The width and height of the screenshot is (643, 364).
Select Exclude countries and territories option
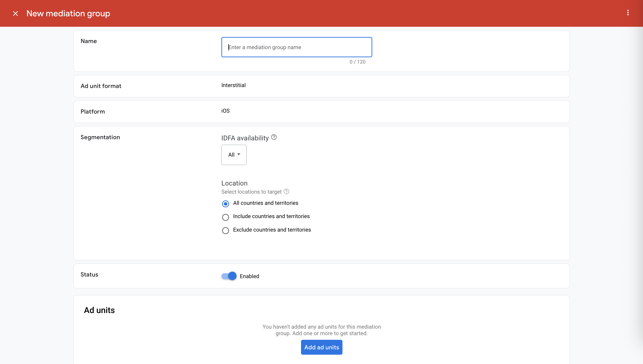pyautogui.click(x=225, y=230)
